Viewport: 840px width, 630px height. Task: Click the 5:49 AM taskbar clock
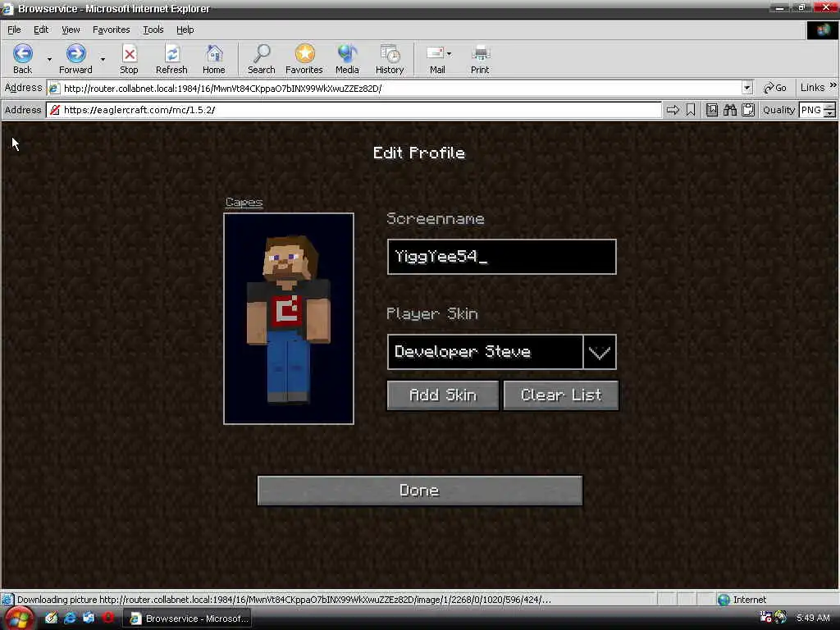(813, 618)
